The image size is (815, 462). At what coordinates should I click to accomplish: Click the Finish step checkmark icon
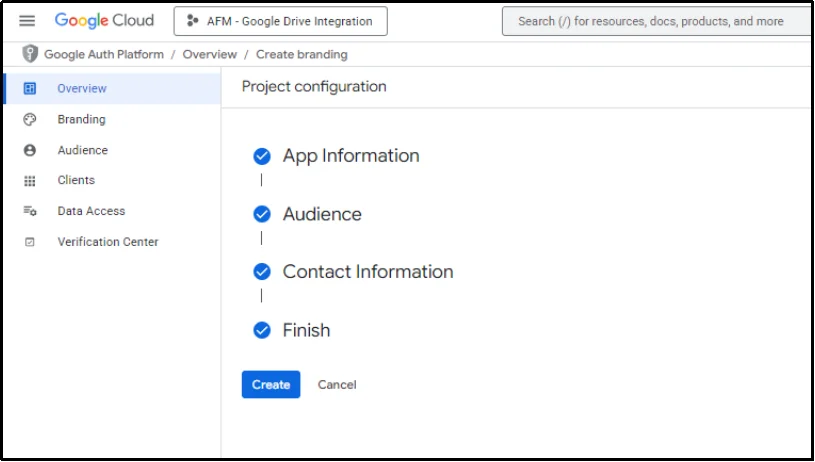point(262,330)
